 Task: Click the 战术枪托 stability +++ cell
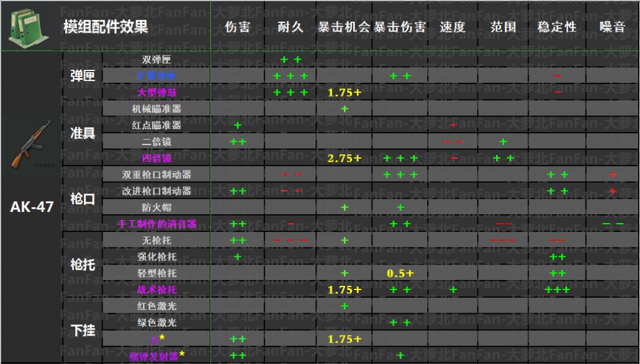click(557, 290)
